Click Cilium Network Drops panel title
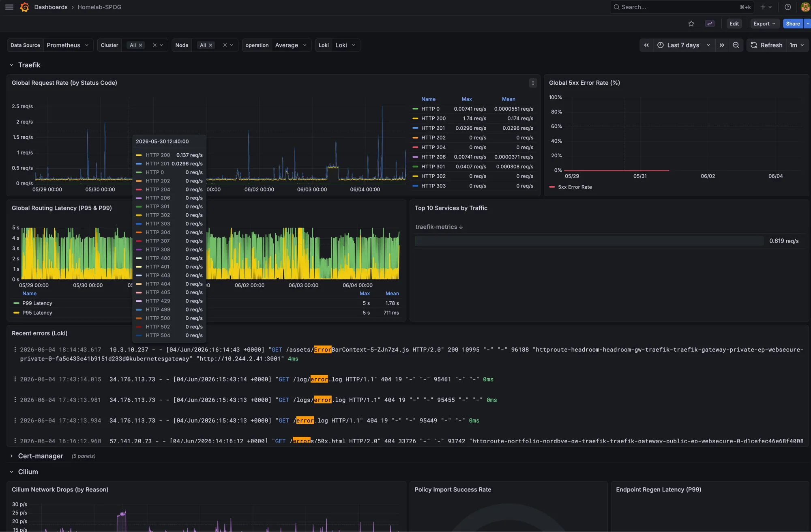The width and height of the screenshot is (811, 532). 60,489
